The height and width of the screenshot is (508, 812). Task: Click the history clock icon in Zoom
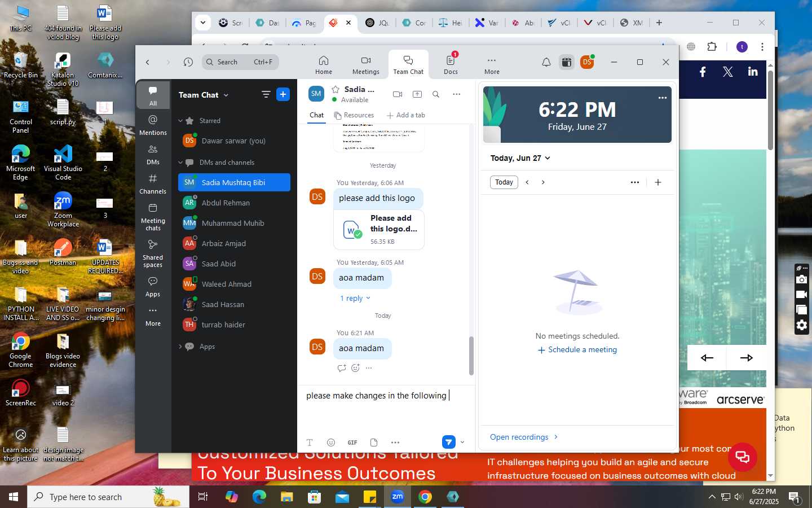pyautogui.click(x=188, y=62)
